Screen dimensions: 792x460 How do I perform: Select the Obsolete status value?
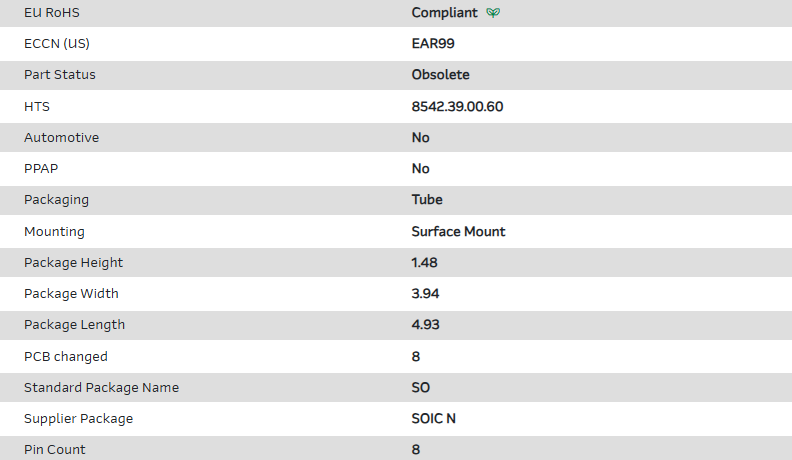click(441, 75)
